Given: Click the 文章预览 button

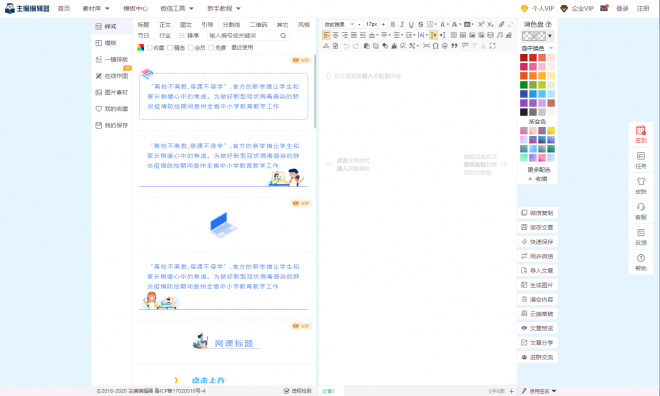Looking at the screenshot, I should pyautogui.click(x=538, y=328).
